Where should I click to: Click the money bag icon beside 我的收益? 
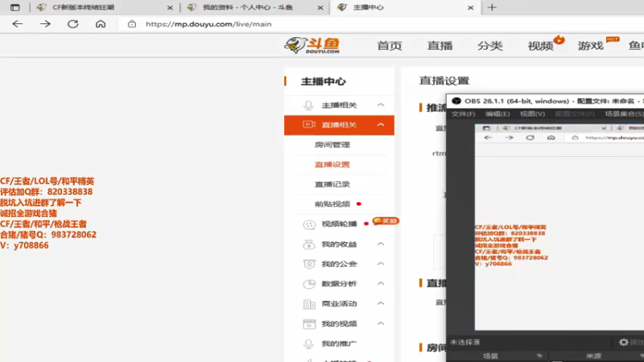tap(309, 245)
